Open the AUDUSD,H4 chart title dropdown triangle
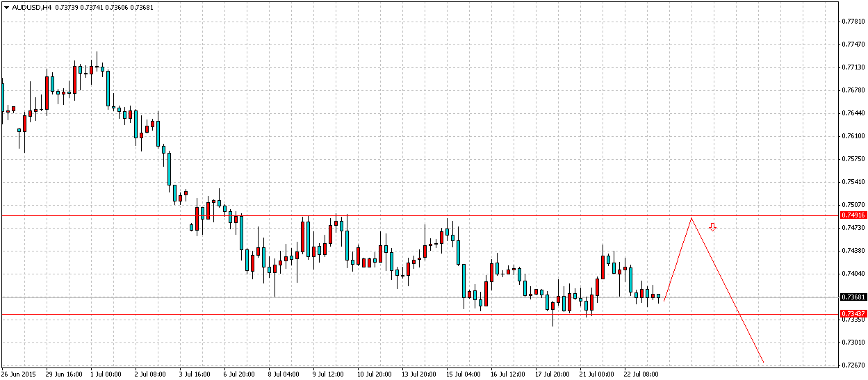 [x=6, y=7]
